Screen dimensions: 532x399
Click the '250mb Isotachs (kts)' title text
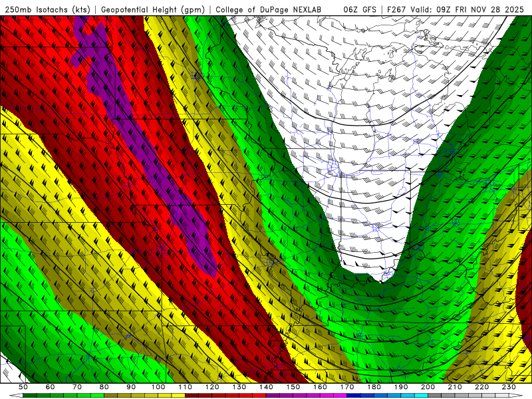click(x=47, y=9)
